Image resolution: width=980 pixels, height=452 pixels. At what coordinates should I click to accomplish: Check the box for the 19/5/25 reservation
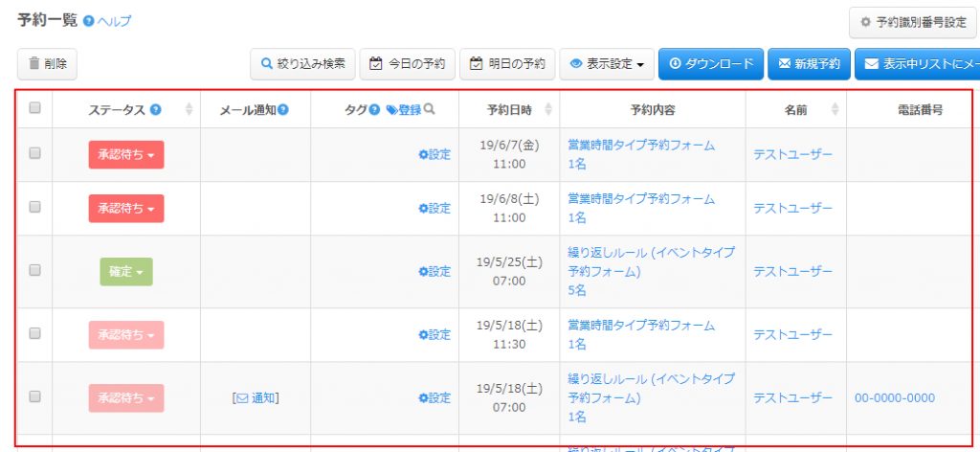click(34, 270)
